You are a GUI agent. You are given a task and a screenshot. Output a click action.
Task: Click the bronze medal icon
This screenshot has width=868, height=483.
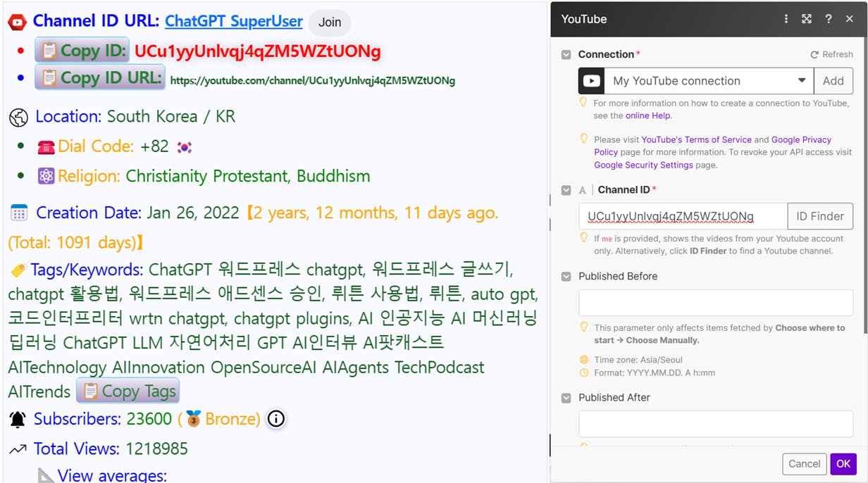[194, 420]
